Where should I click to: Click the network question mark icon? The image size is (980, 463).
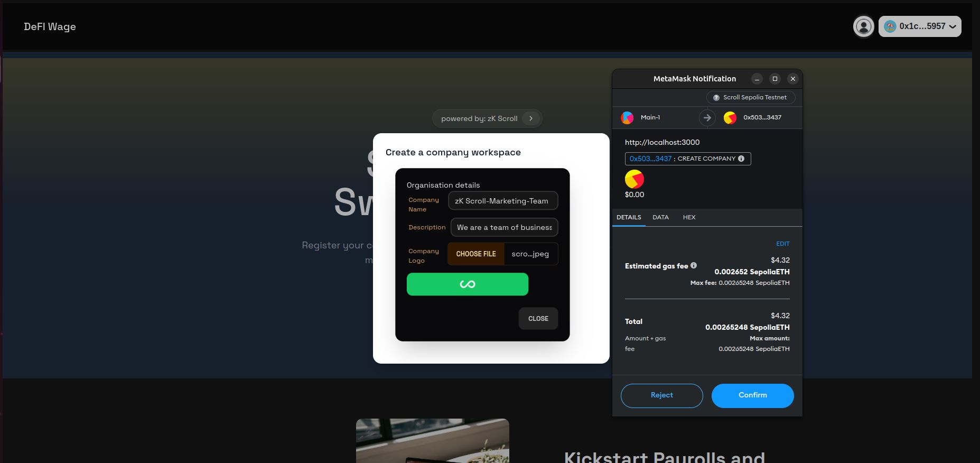tap(716, 98)
